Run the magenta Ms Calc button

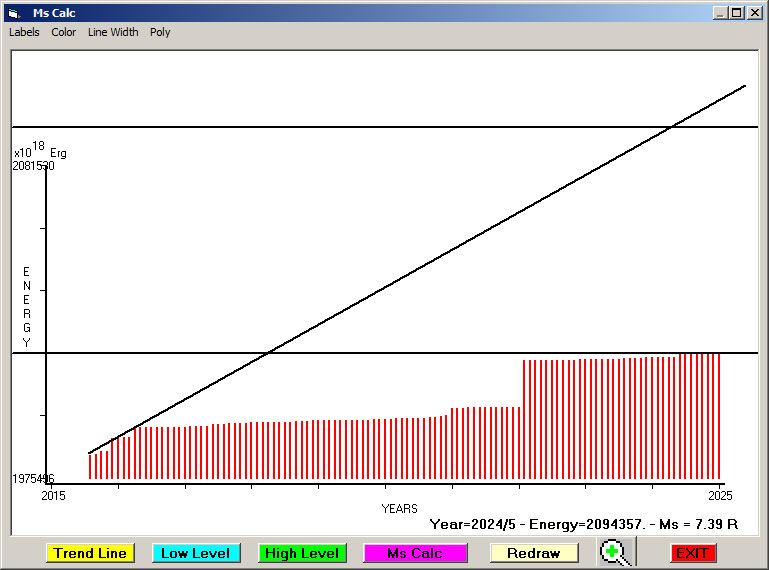(x=415, y=553)
